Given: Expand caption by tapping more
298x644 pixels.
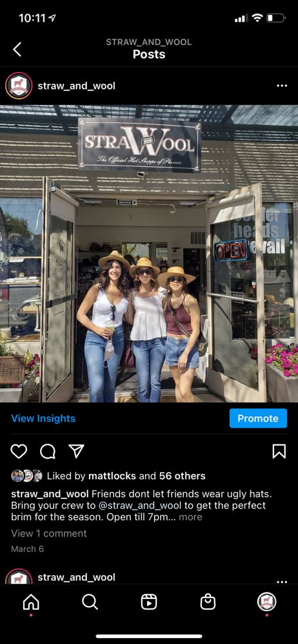Looking at the screenshot, I should [190, 517].
